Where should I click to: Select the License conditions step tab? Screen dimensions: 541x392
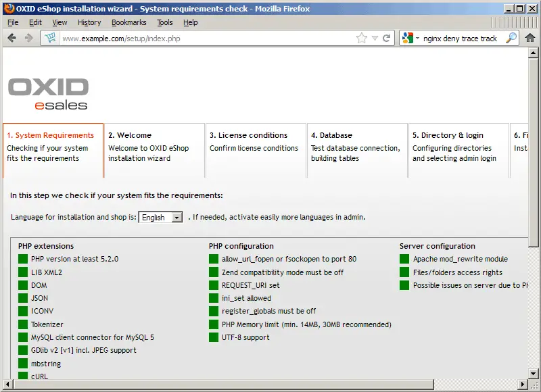point(256,150)
